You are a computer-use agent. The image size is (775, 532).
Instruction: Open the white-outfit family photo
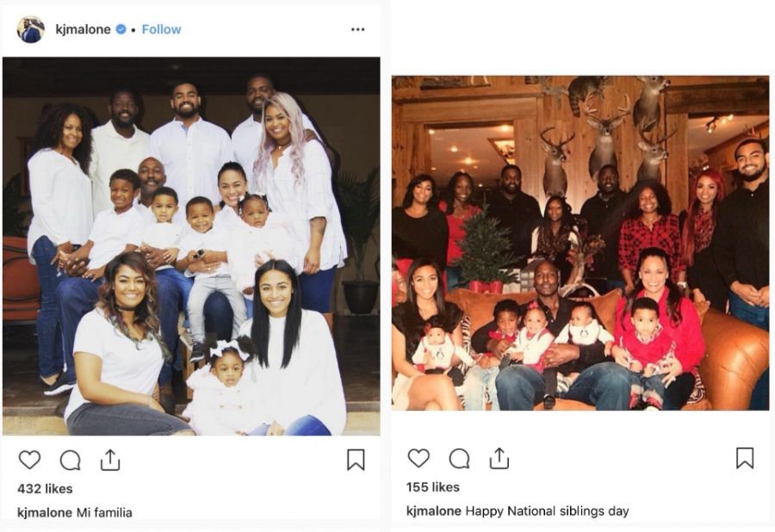point(191,246)
